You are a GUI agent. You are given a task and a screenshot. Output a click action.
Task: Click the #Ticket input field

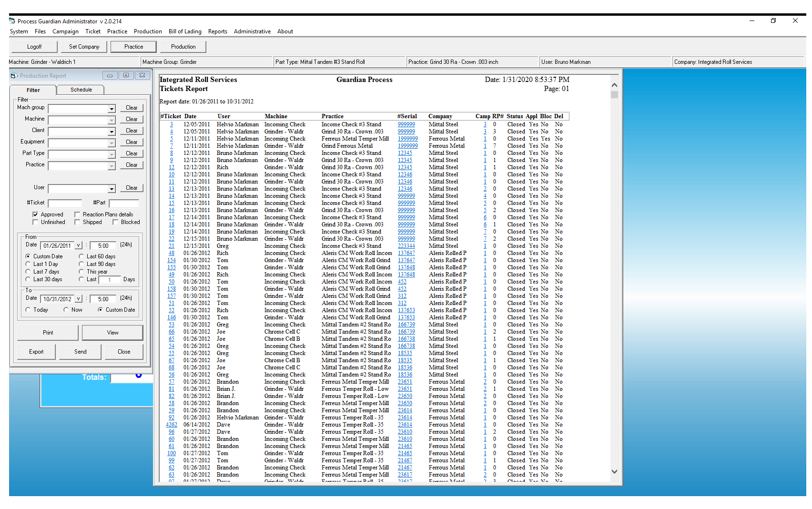65,204
